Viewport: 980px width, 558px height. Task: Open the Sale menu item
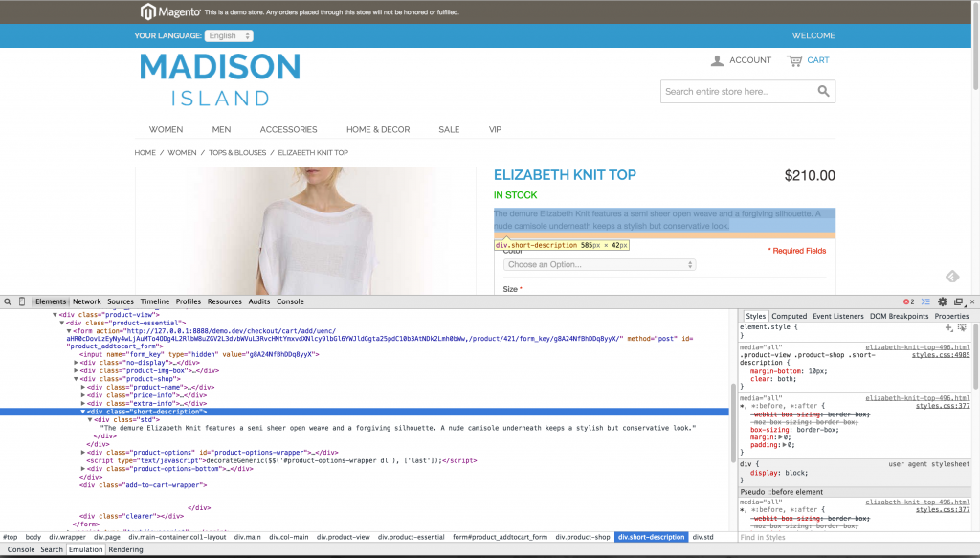point(449,130)
